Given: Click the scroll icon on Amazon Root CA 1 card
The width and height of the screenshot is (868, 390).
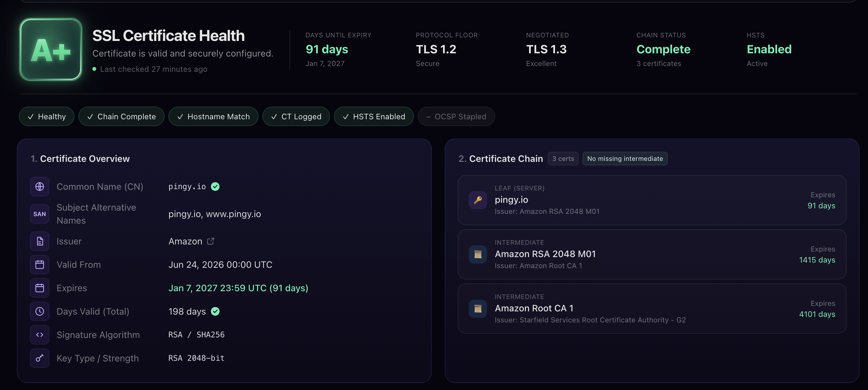Looking at the screenshot, I should pos(478,308).
